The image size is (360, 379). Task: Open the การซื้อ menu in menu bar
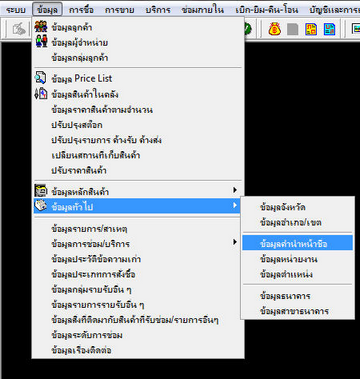[x=80, y=10]
